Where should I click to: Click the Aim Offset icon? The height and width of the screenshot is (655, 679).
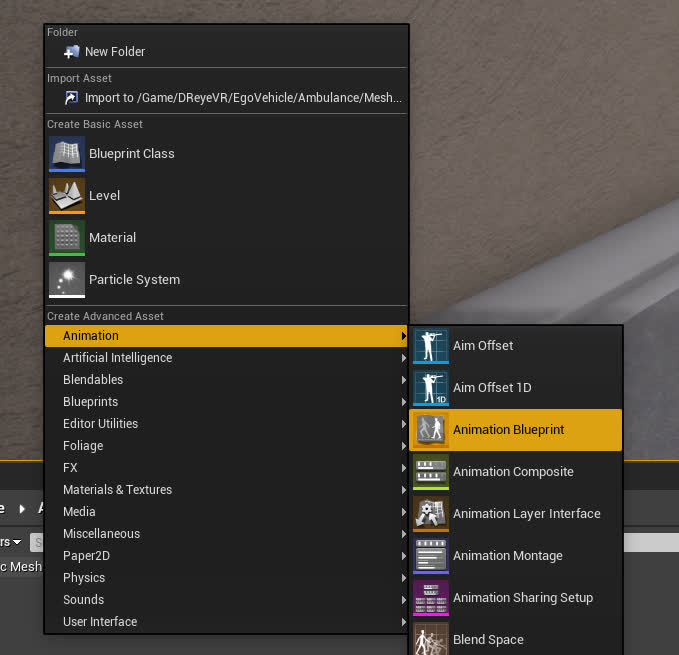432,346
